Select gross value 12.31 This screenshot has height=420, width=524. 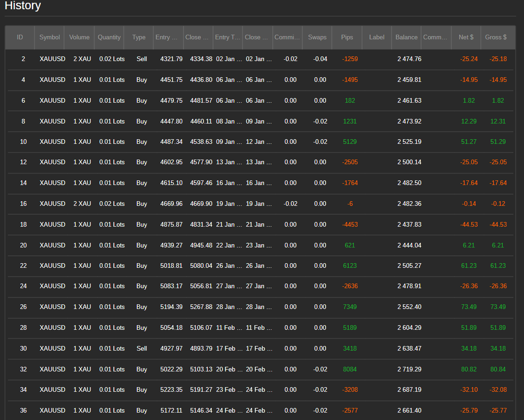(498, 121)
